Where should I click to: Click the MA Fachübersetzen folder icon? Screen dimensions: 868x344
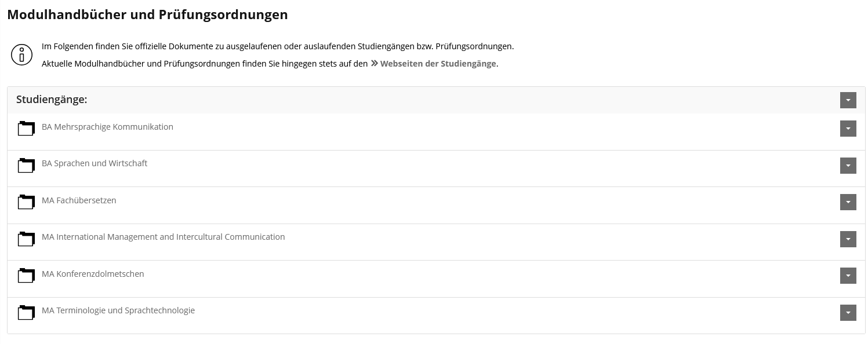pyautogui.click(x=26, y=202)
